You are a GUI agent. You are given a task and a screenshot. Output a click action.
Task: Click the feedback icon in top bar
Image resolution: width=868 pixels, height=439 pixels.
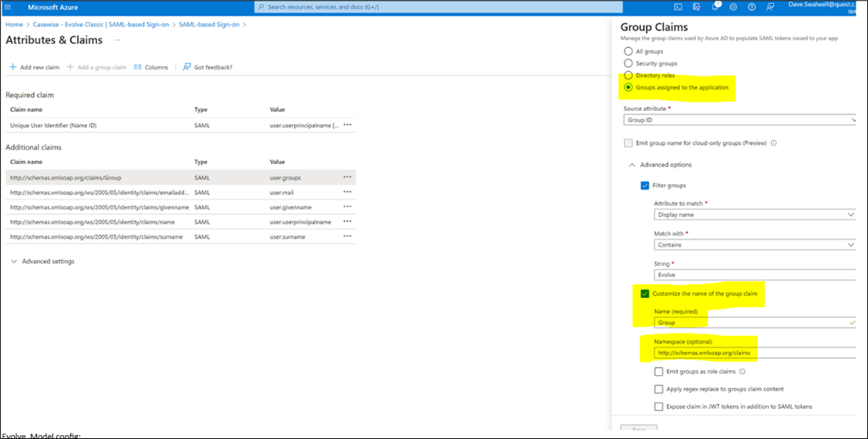770,7
